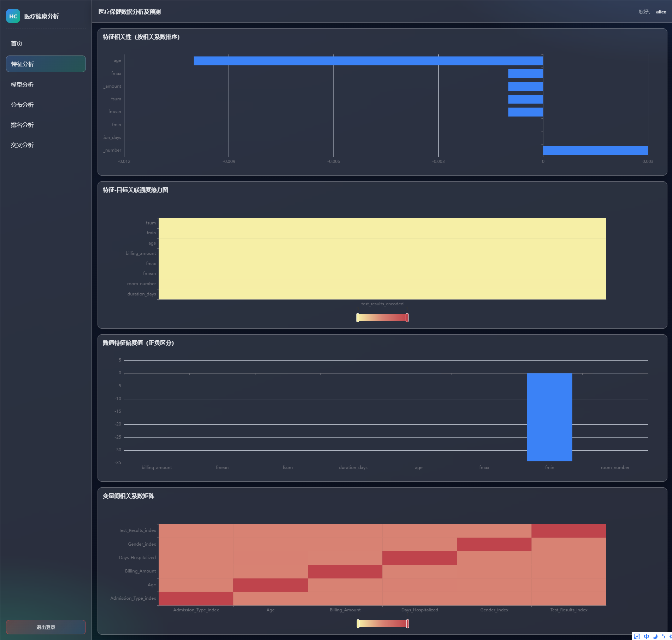Click the right handle of feature-target heatmap slider

407,318
